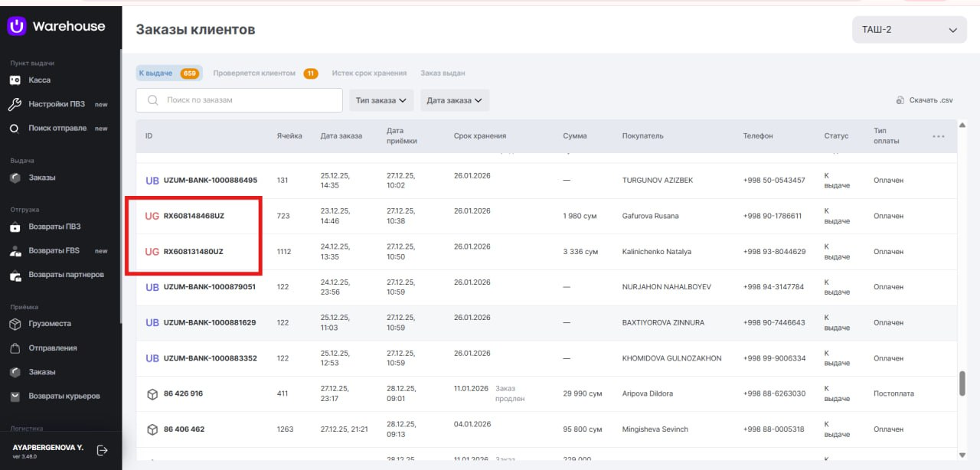Image resolution: width=980 pixels, height=470 pixels.
Task: Open Возвраты курьеров icon
Action: [x=15, y=397]
